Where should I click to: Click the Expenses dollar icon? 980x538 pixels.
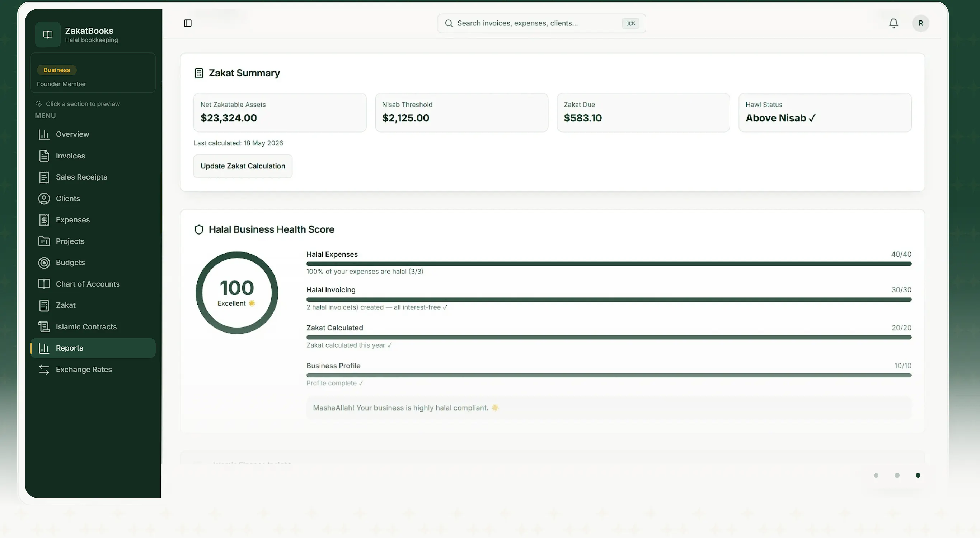pyautogui.click(x=44, y=220)
